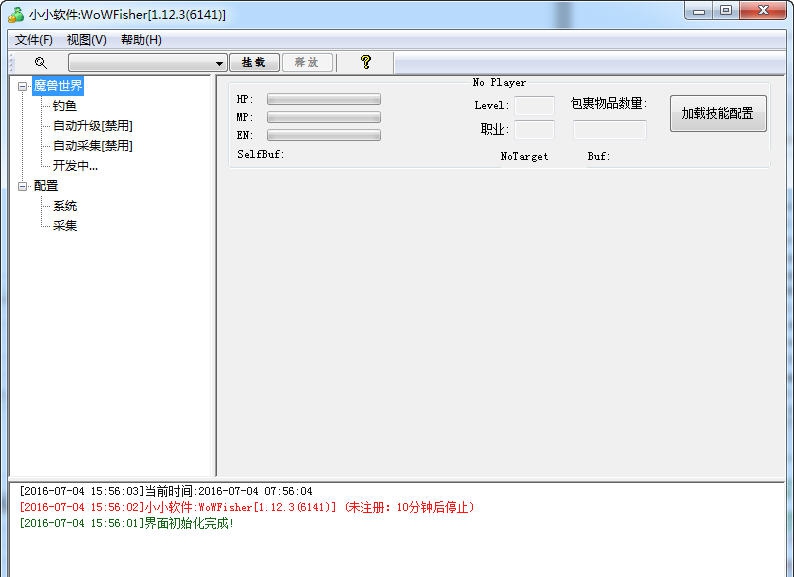The width and height of the screenshot is (794, 577).
Task: Collapse the 魔兽世界 tree node
Action: (22, 86)
